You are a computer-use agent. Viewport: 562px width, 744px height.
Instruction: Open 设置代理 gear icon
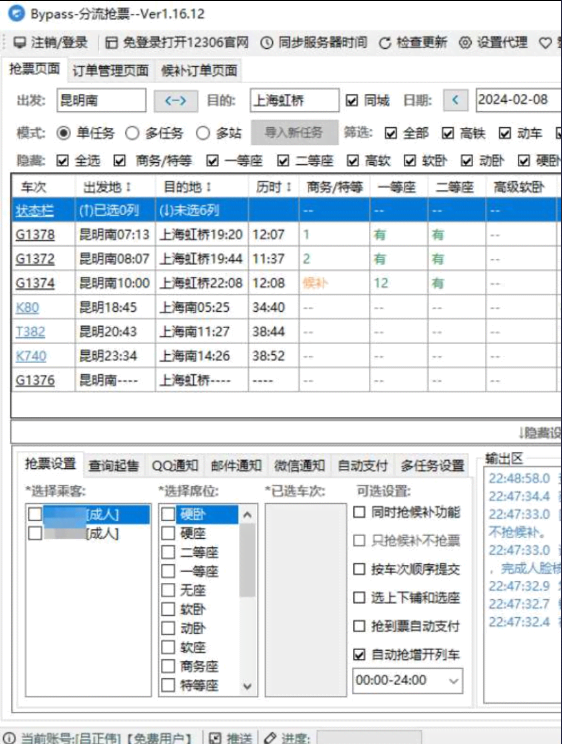coord(465,43)
